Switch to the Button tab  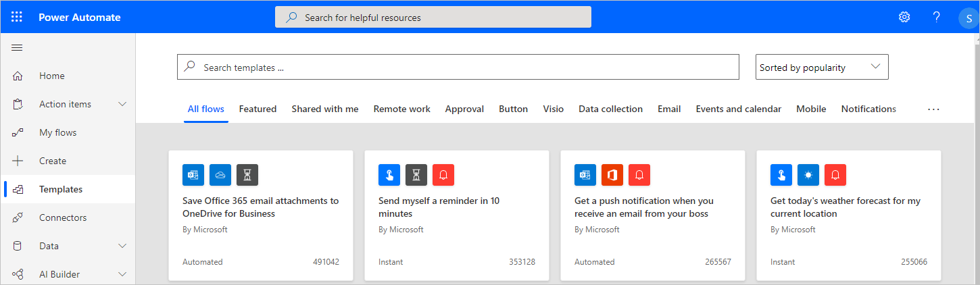coord(513,109)
